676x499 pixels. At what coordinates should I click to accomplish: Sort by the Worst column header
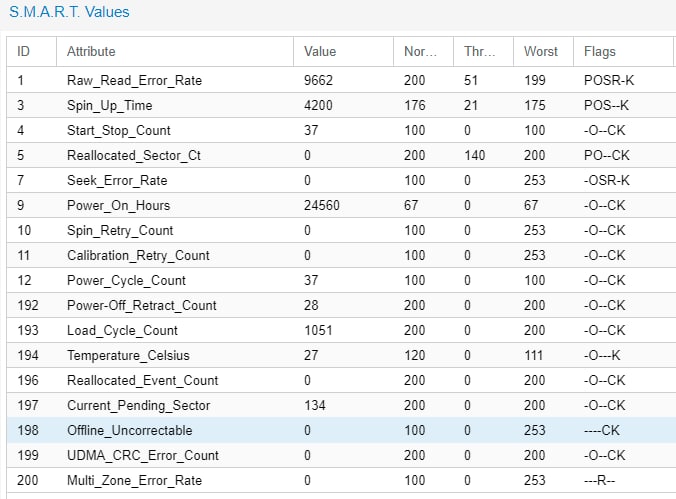543,51
